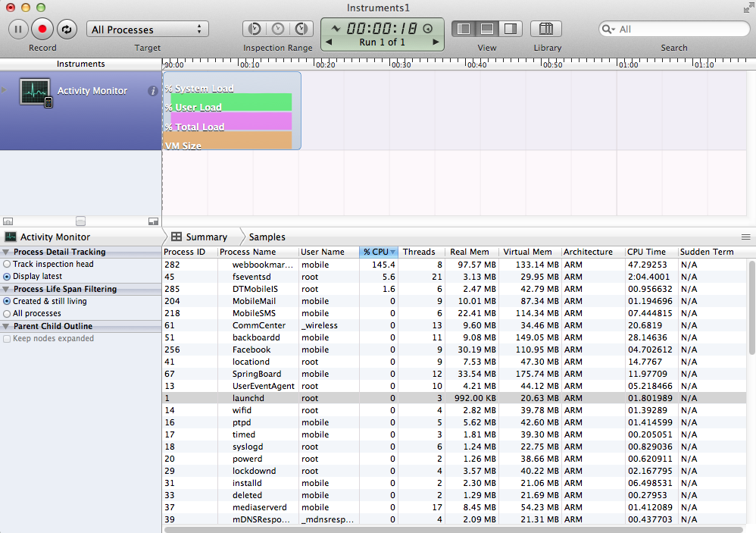Click the bottom-left track options icon
Viewport: 756px width, 533px height.
click(8, 221)
